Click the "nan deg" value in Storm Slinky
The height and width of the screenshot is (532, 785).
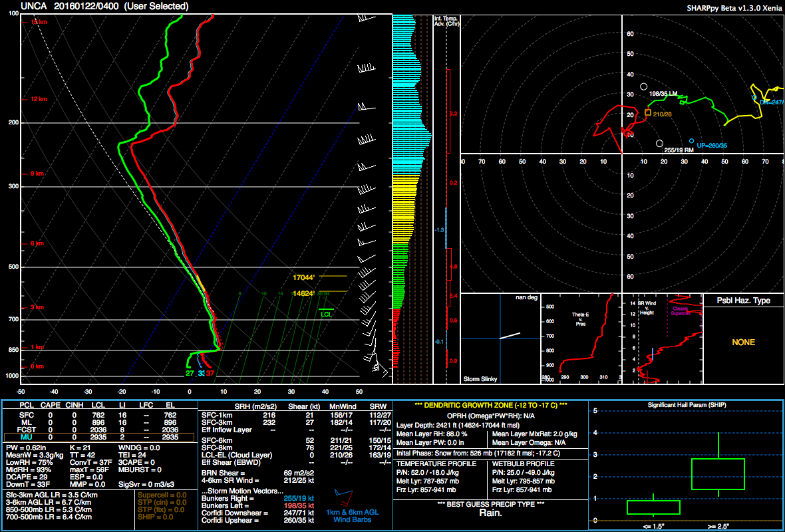pos(526,298)
